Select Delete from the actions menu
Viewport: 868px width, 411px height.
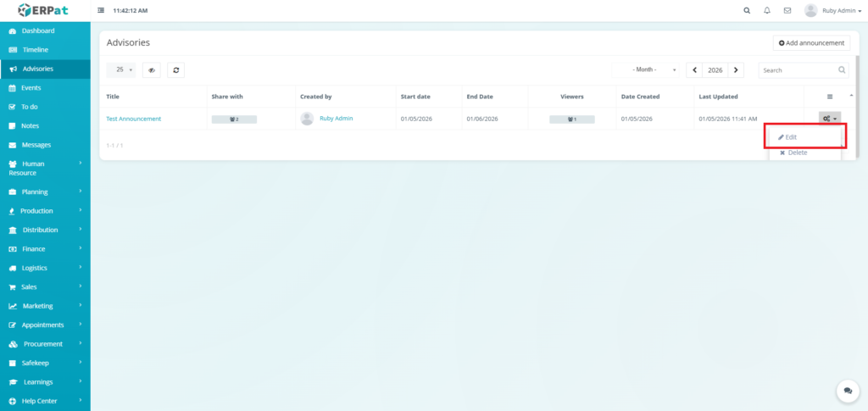793,153
